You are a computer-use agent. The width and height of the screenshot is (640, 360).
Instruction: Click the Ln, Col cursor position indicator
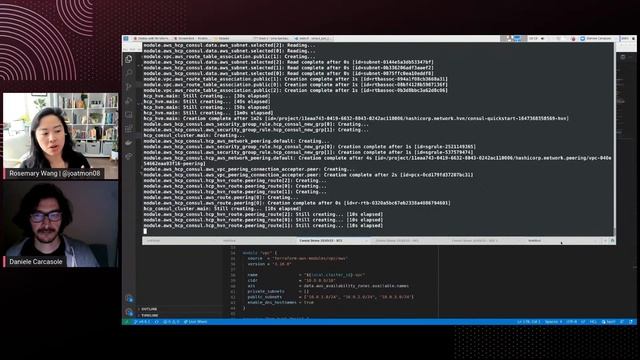(528, 322)
